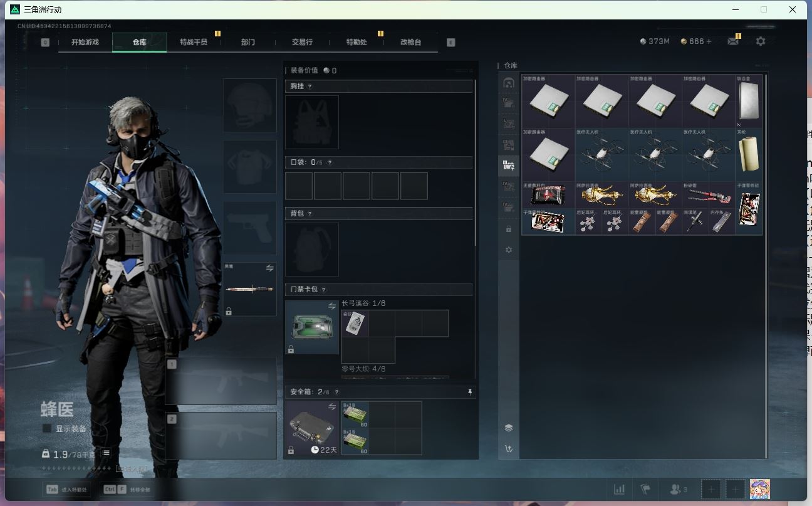The image size is (812, 506).
Task: Click swap arrows on the melee knife slot
Action: click(269, 268)
